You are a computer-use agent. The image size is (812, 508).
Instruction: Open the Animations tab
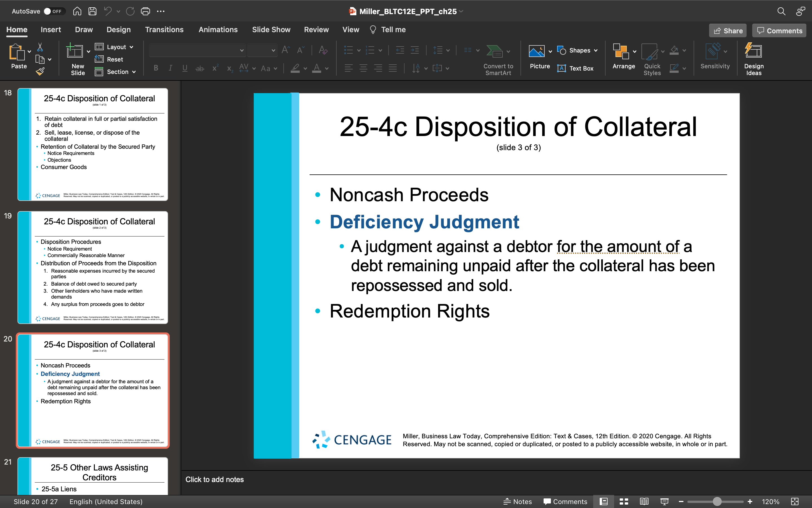[x=218, y=30]
